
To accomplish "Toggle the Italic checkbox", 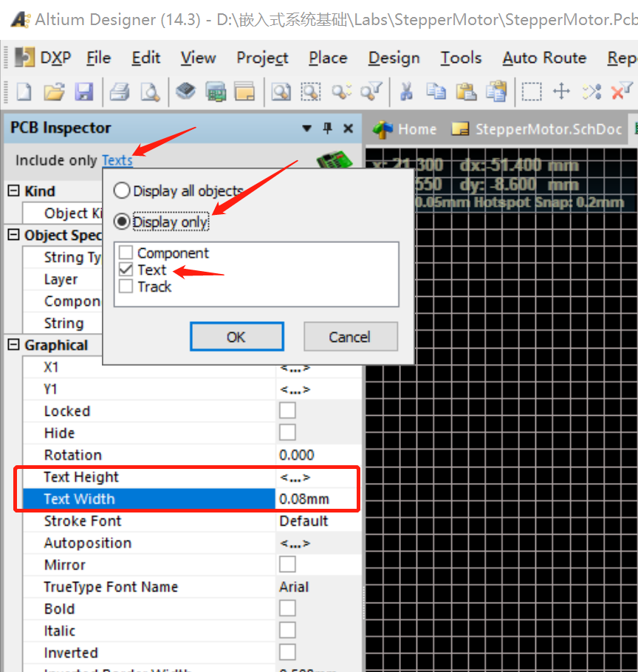I will (x=287, y=631).
